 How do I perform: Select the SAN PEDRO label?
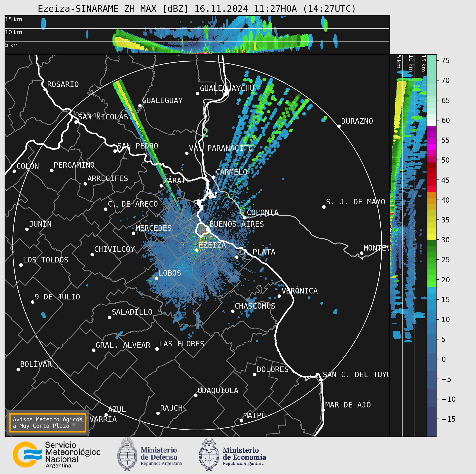(x=138, y=146)
